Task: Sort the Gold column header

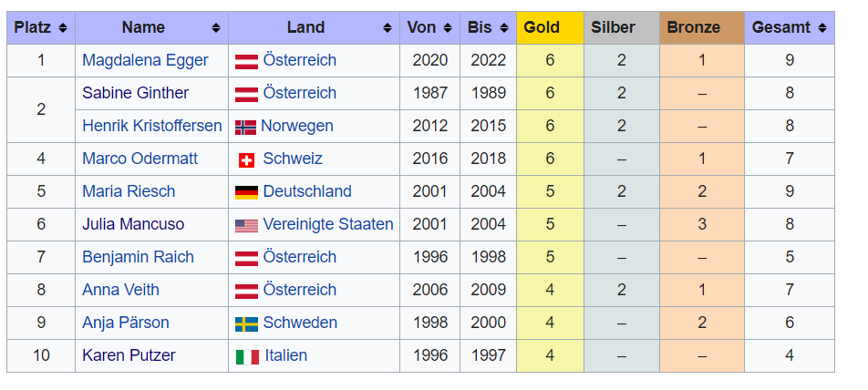Action: [x=549, y=28]
